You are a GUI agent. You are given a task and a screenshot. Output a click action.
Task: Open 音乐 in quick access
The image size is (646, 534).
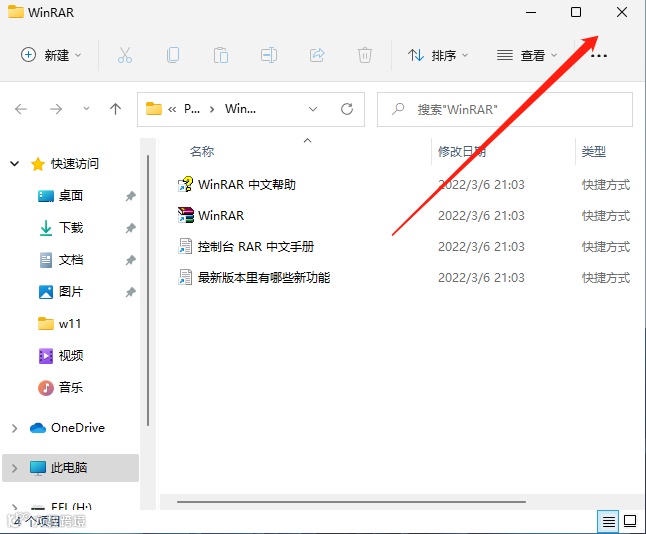70,387
